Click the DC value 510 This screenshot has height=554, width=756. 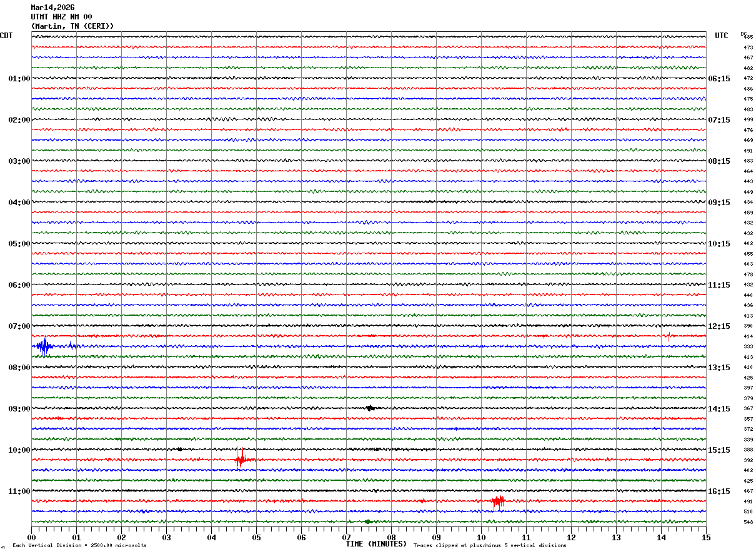click(748, 512)
